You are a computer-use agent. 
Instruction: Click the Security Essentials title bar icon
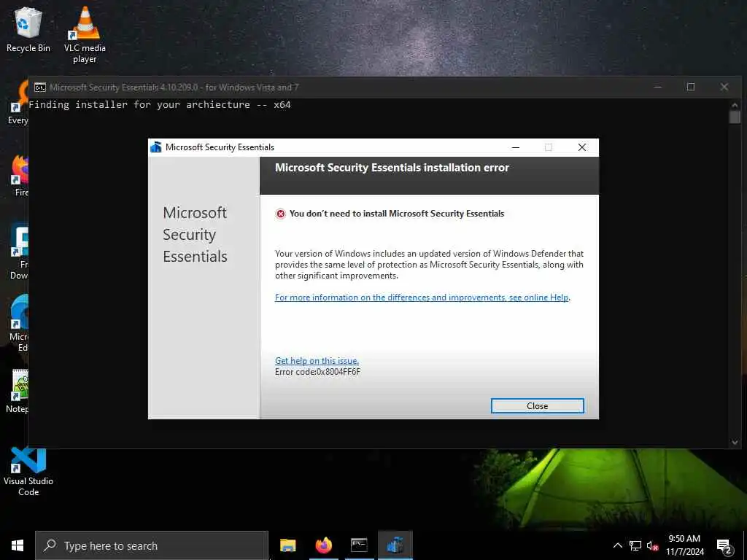(x=156, y=147)
